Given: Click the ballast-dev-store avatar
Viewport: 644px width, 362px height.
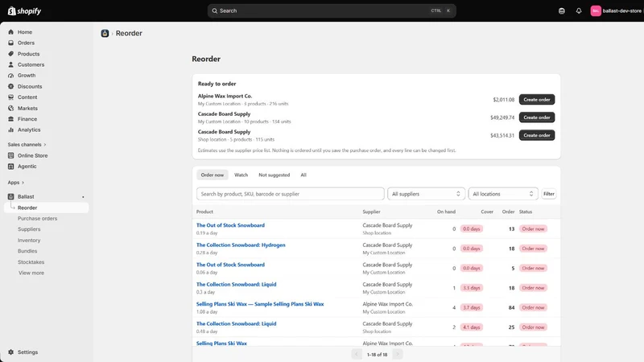Looking at the screenshot, I should pyautogui.click(x=596, y=11).
